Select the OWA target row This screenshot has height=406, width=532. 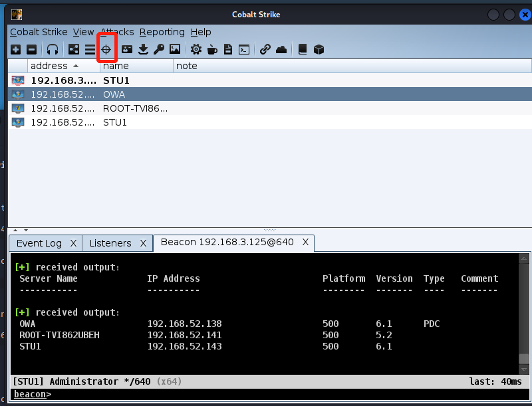[270, 94]
